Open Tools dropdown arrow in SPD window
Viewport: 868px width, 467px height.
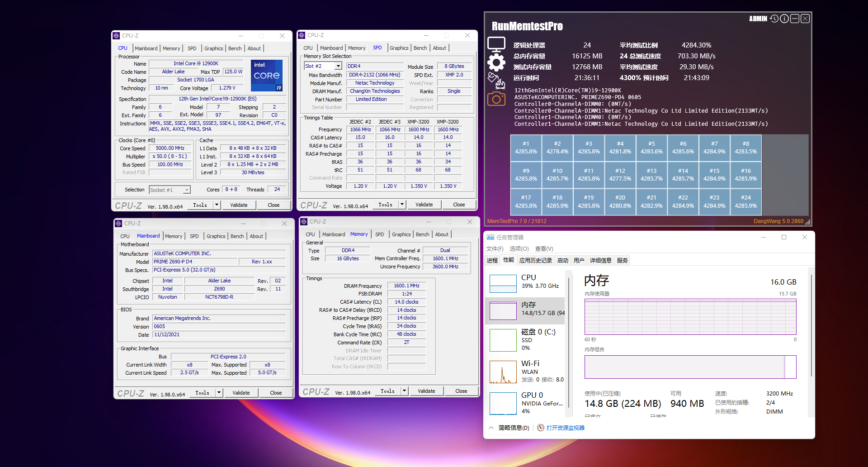(402, 205)
